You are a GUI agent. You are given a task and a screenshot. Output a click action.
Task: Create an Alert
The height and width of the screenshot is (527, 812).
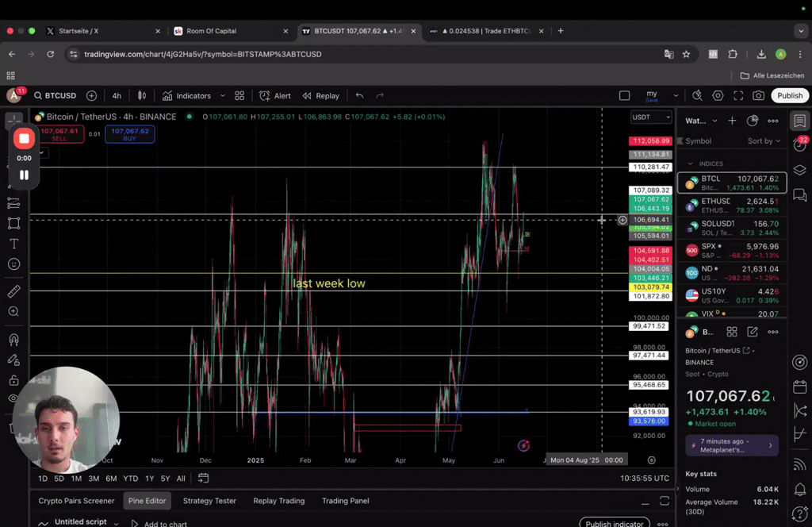pos(275,96)
